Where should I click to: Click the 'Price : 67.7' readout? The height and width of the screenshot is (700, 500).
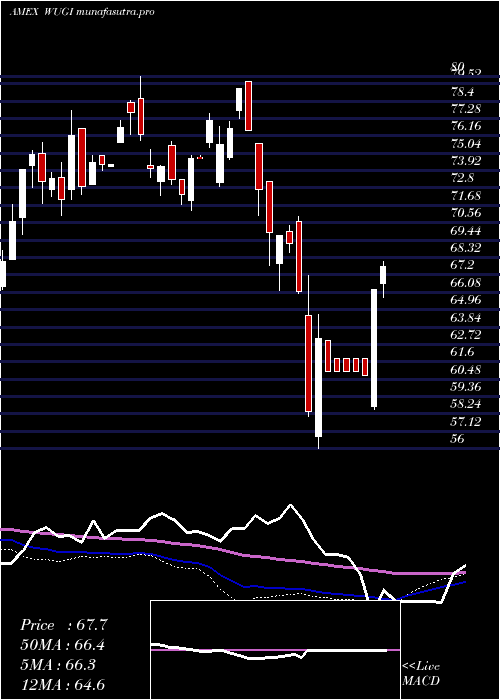point(63,625)
